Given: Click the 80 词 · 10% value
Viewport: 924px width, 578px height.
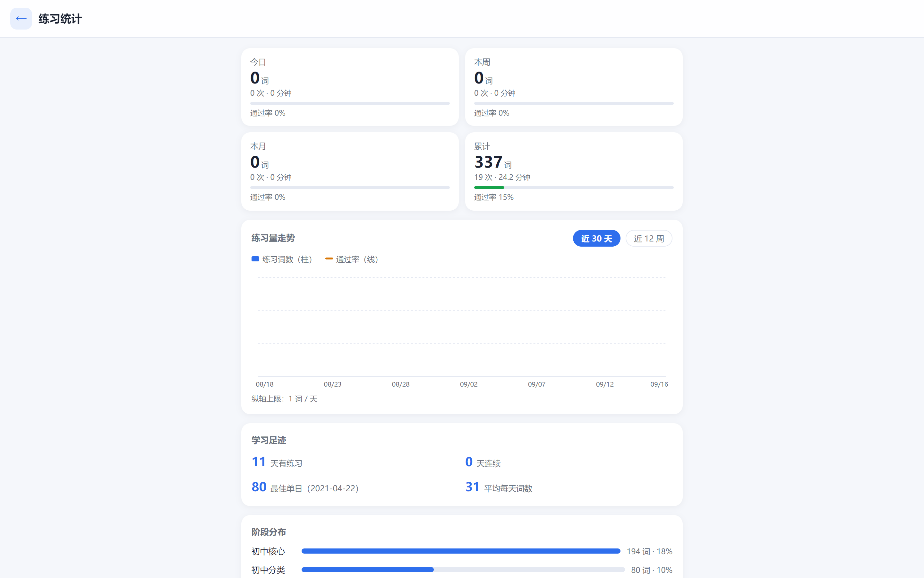Looking at the screenshot, I should click(x=651, y=570).
